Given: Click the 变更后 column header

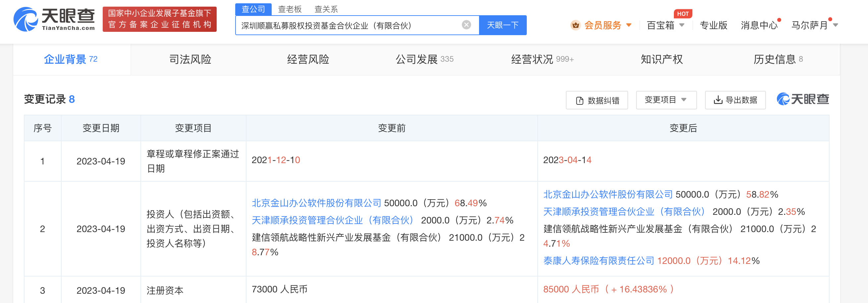Looking at the screenshot, I should (x=683, y=128).
